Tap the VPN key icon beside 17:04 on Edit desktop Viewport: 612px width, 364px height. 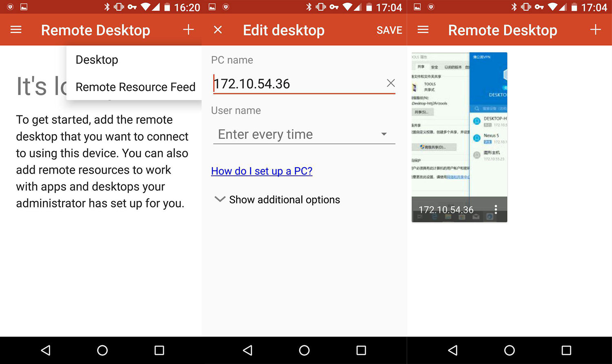(x=334, y=7)
